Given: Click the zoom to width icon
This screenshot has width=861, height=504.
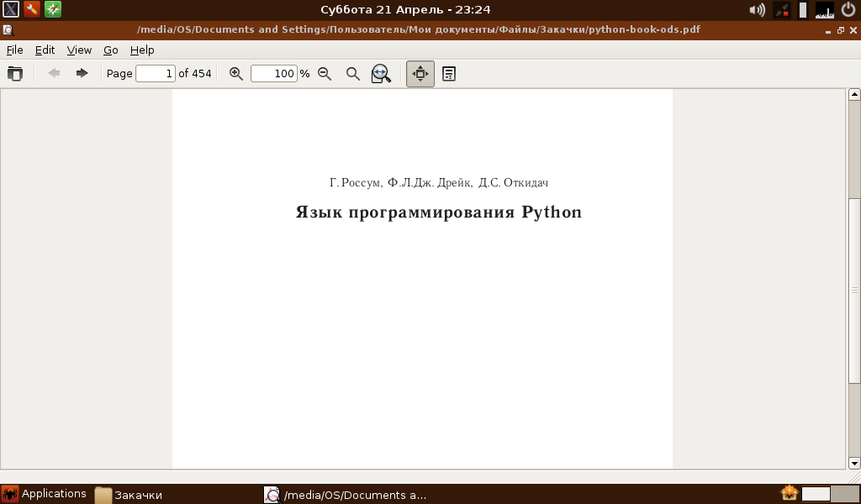Looking at the screenshot, I should point(381,73).
